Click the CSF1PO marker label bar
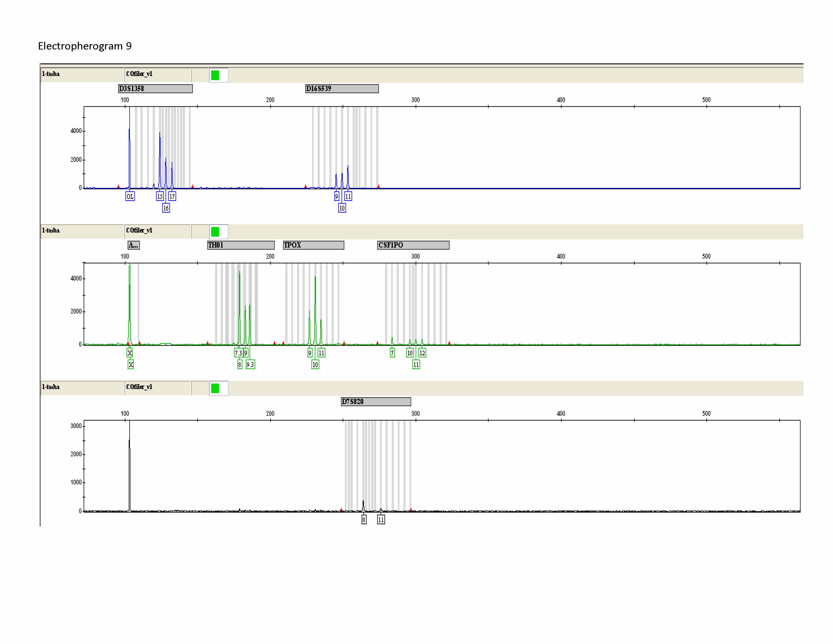The width and height of the screenshot is (833, 644). 413,245
